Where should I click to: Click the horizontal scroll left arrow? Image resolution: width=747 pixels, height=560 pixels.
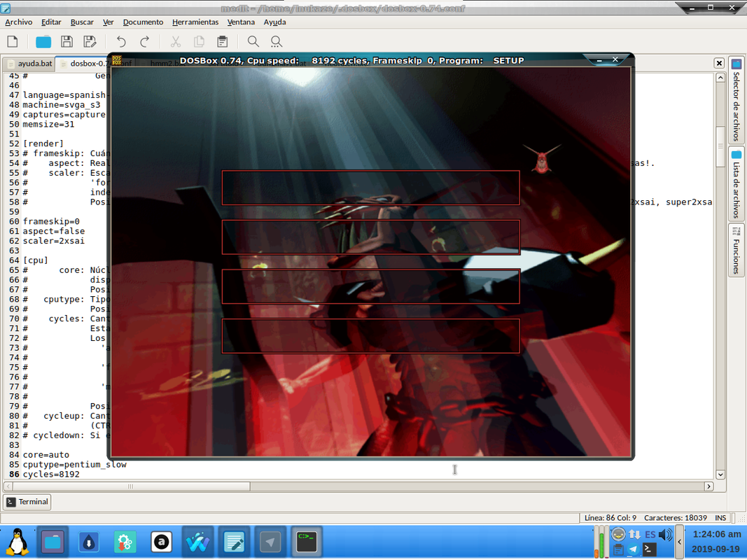point(8,486)
